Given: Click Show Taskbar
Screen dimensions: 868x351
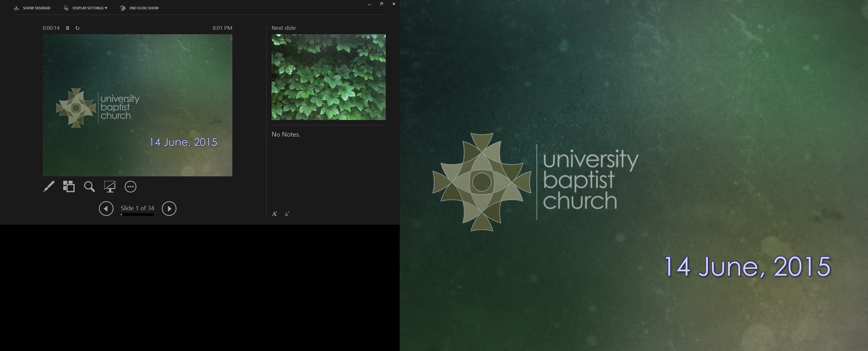Looking at the screenshot, I should coord(32,8).
